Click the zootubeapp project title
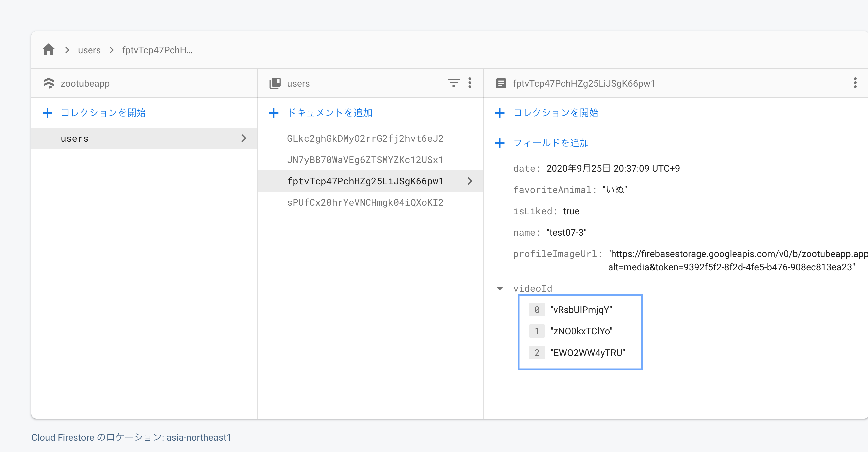 tap(85, 84)
